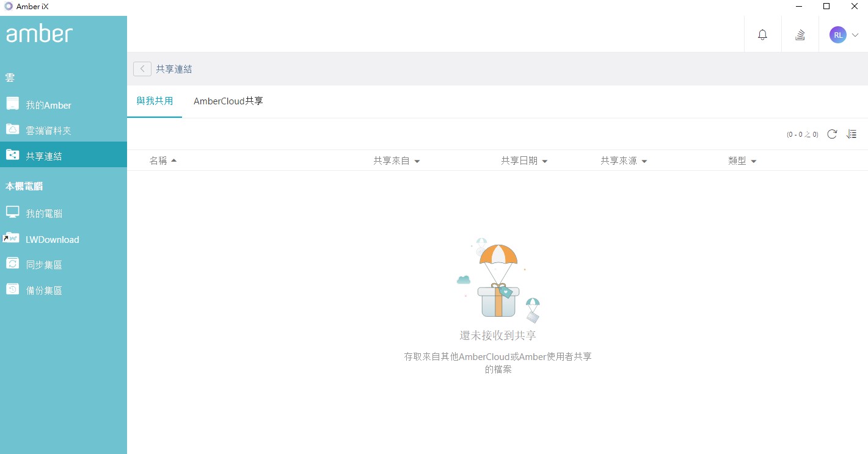
Task: Expand the 共享日期 column dropdown
Action: coord(545,161)
